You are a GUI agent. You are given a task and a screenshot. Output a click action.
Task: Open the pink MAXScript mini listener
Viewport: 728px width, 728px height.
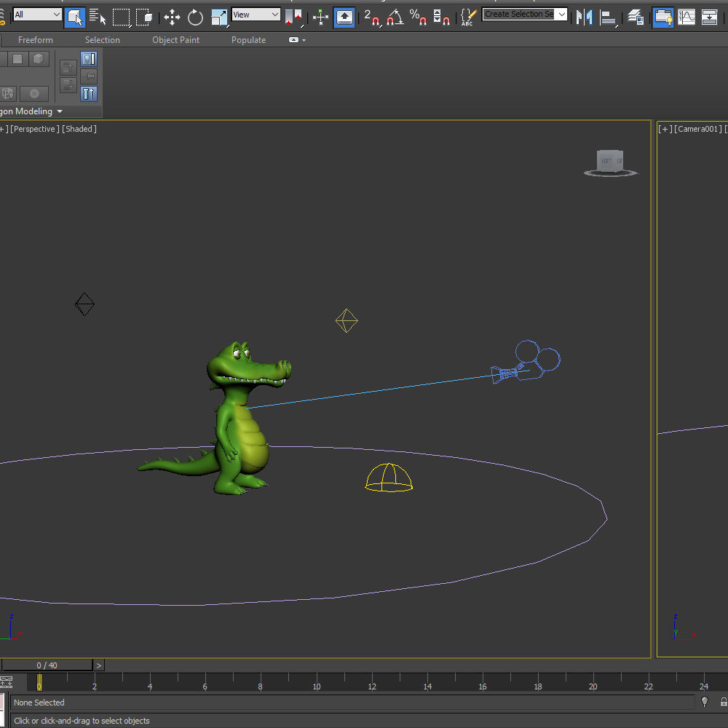point(1,702)
